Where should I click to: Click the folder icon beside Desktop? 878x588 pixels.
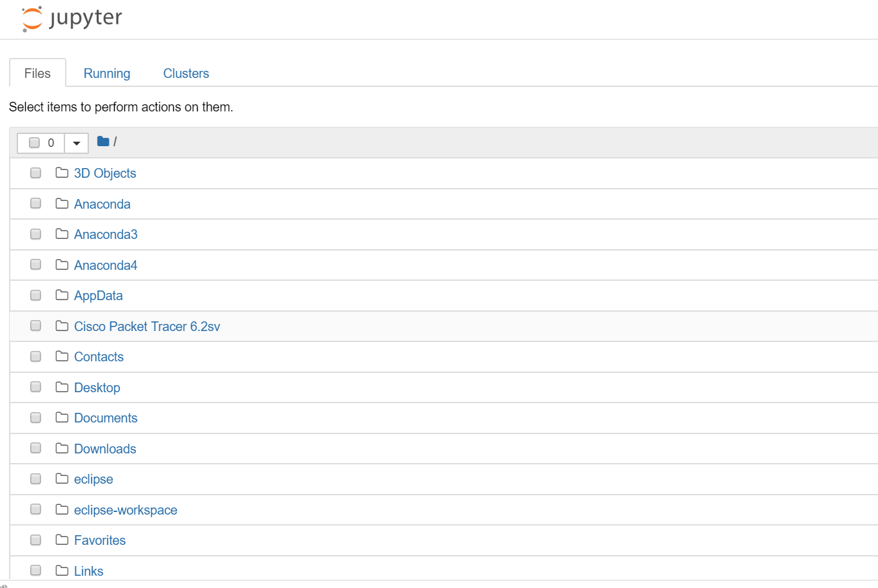62,387
